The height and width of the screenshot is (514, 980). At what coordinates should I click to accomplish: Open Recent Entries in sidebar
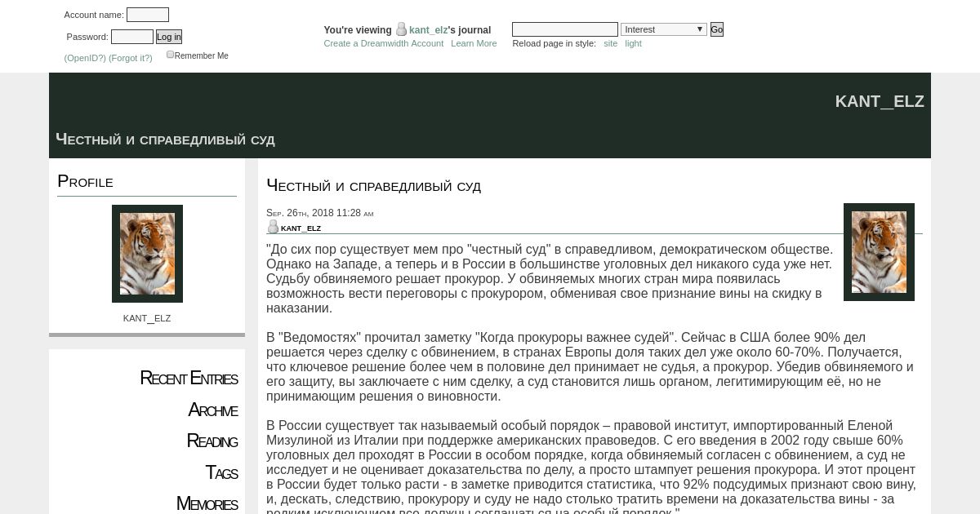[x=189, y=379]
